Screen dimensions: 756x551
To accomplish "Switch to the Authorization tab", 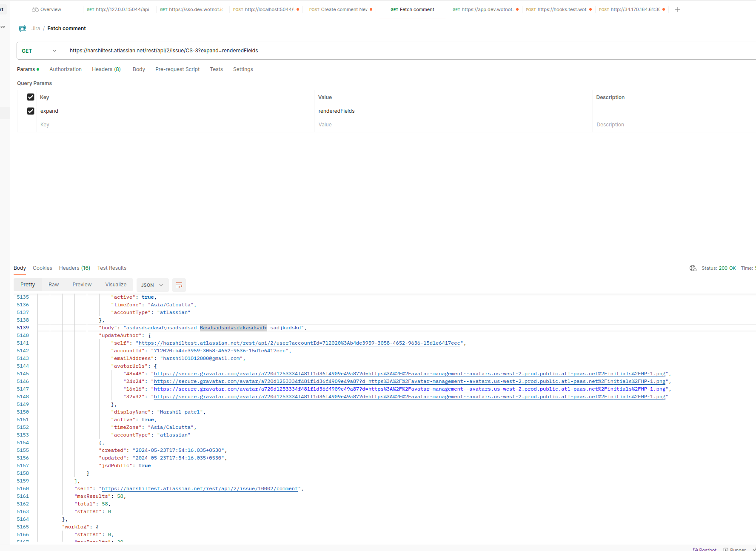I will coord(66,69).
